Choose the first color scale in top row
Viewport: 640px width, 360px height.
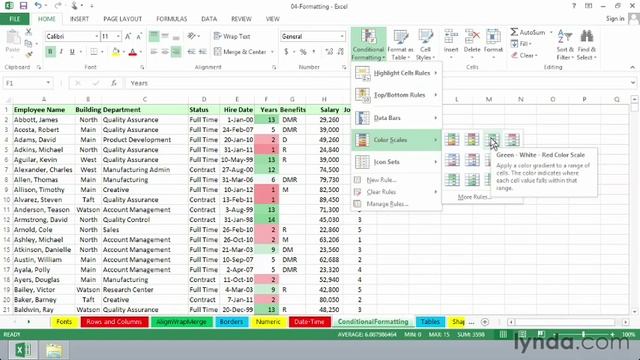[452, 140]
